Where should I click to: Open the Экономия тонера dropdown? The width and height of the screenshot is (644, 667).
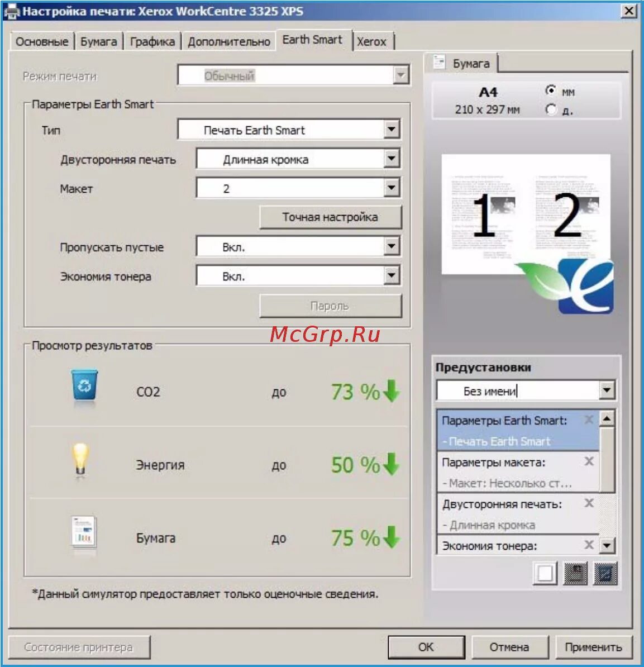tap(298, 275)
